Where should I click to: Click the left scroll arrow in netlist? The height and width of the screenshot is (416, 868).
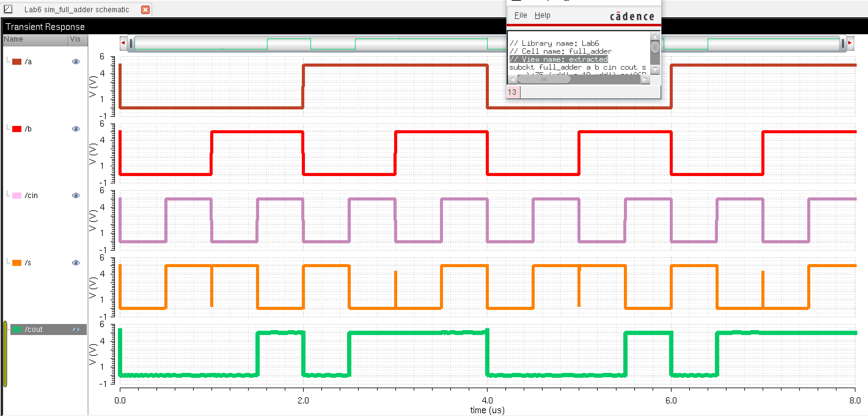pos(512,79)
